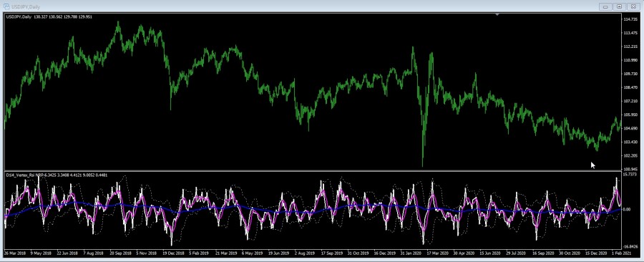Click the 0.00 indicator scale value
The width and height of the screenshot is (644, 262).
(x=627, y=209)
